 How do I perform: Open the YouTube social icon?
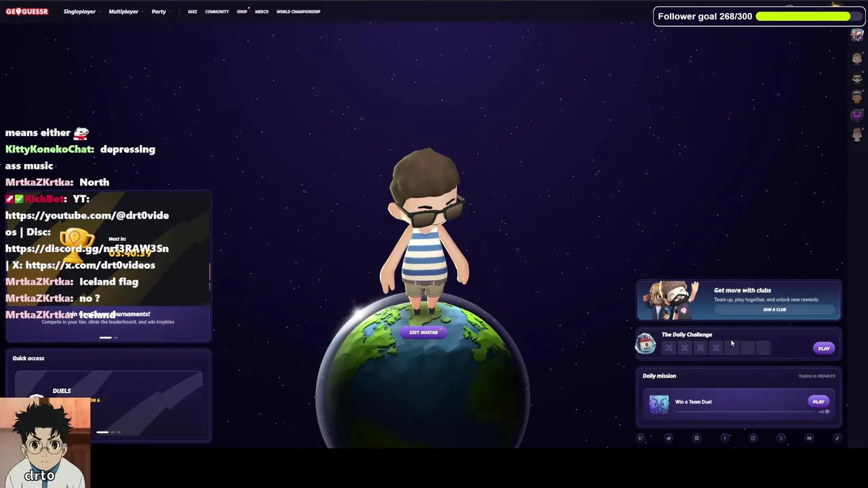coord(809,438)
